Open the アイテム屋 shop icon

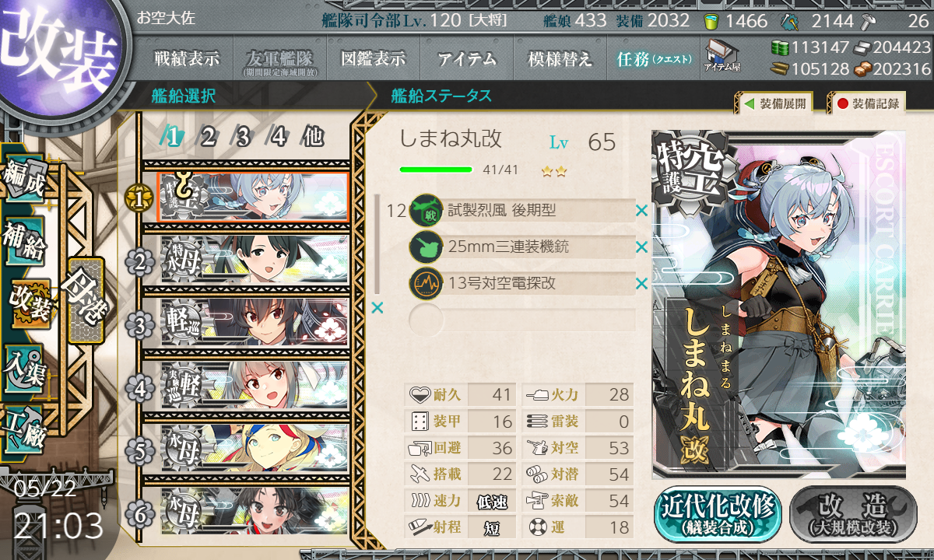coord(722,56)
